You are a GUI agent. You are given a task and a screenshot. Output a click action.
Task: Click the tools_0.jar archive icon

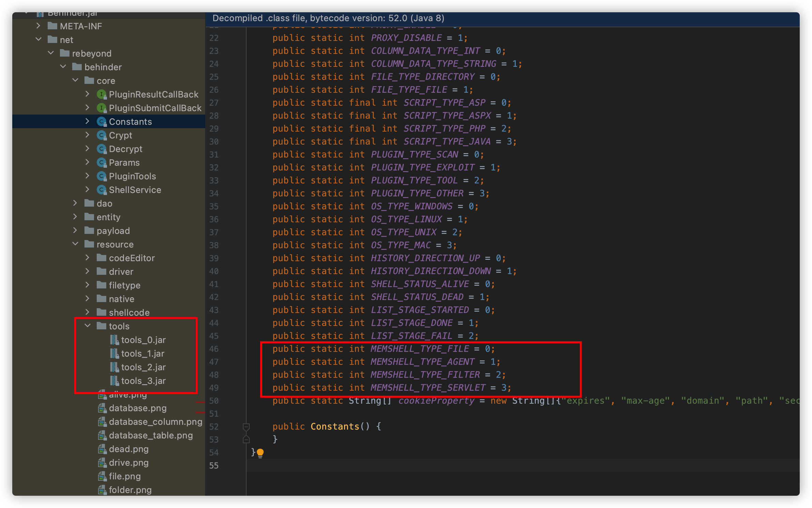tap(114, 340)
